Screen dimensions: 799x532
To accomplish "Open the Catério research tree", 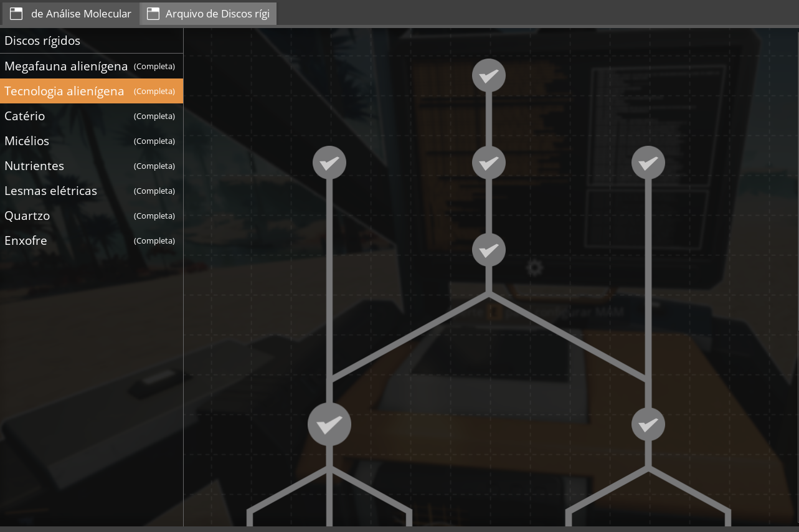I will (92, 116).
